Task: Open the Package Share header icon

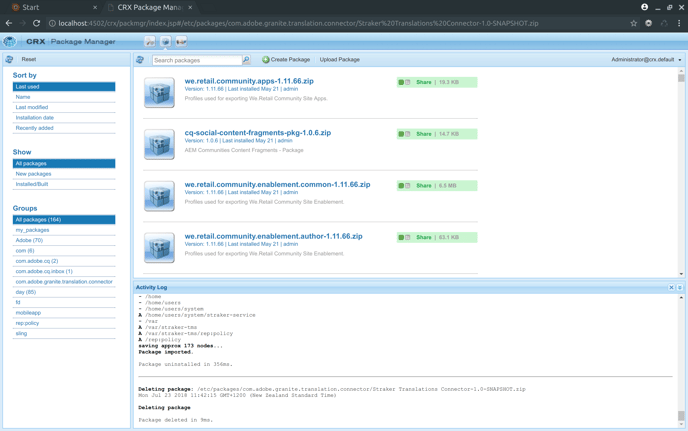Action: [x=181, y=41]
